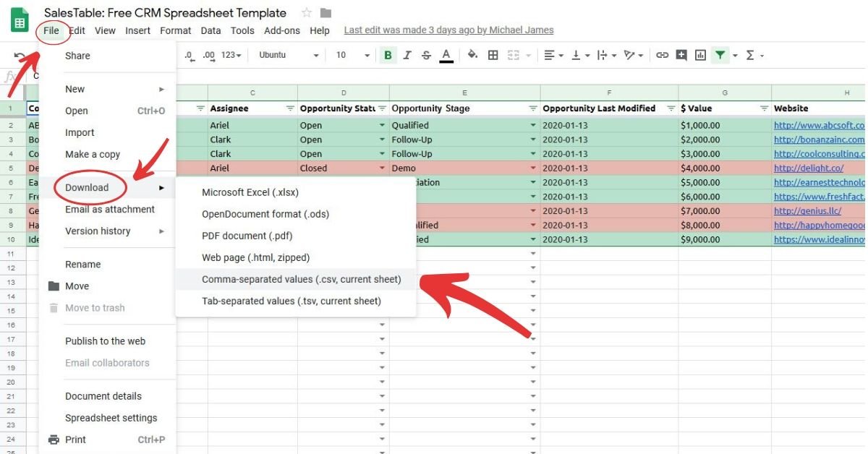The width and height of the screenshot is (868, 454).
Task: Open the Assignee column filter icon
Action: coord(289,108)
